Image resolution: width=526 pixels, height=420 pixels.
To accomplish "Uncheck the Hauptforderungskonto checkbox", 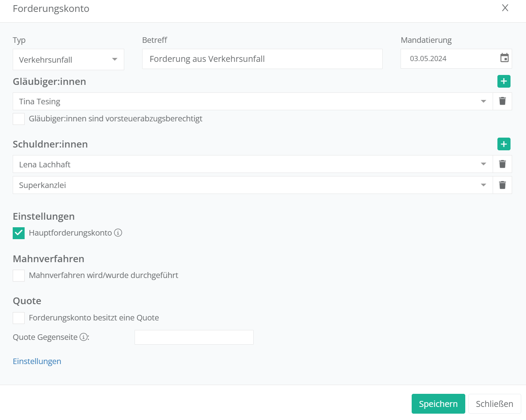I will (19, 233).
